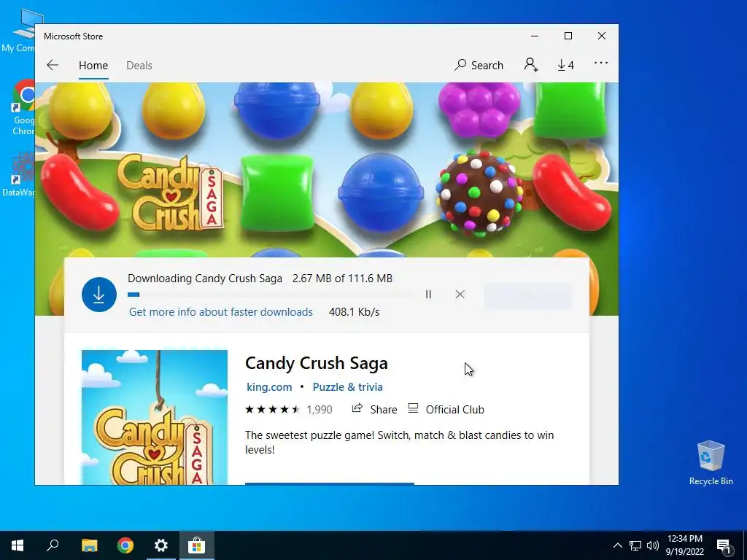Open File Explorer from the taskbar
This screenshot has width=747, height=560.
click(x=89, y=545)
